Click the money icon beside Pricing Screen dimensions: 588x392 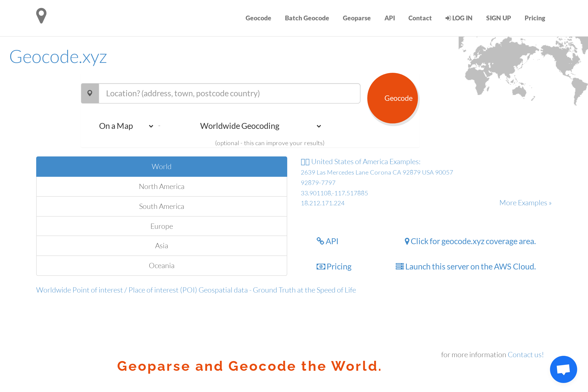click(x=321, y=267)
